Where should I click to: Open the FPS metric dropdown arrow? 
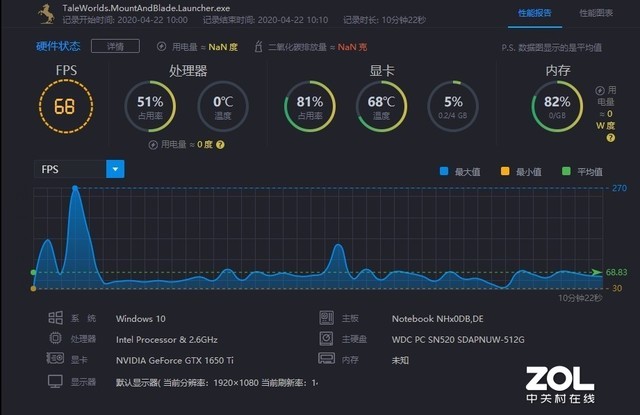pos(115,169)
